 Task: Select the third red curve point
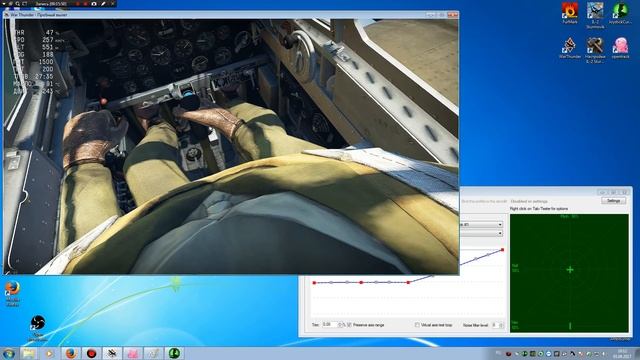(x=408, y=282)
